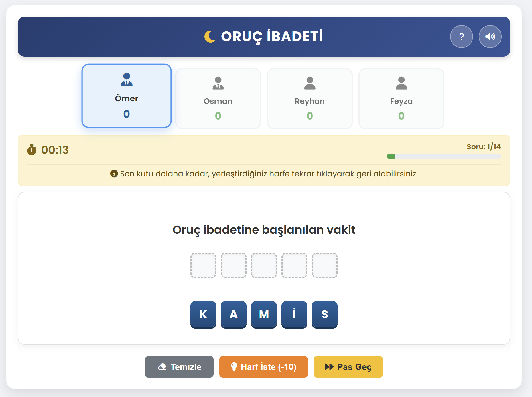
Task: Click the last empty answer box
Action: click(x=325, y=265)
